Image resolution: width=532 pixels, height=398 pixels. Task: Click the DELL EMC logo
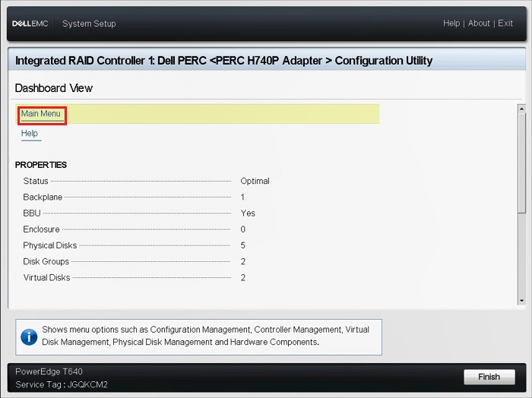30,24
